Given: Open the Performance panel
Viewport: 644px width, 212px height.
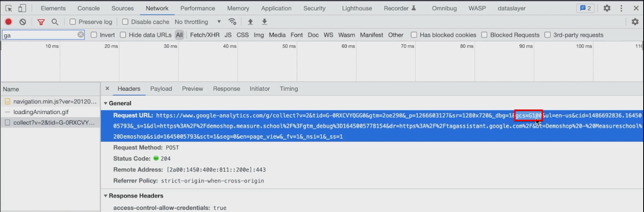Looking at the screenshot, I should coord(198,8).
